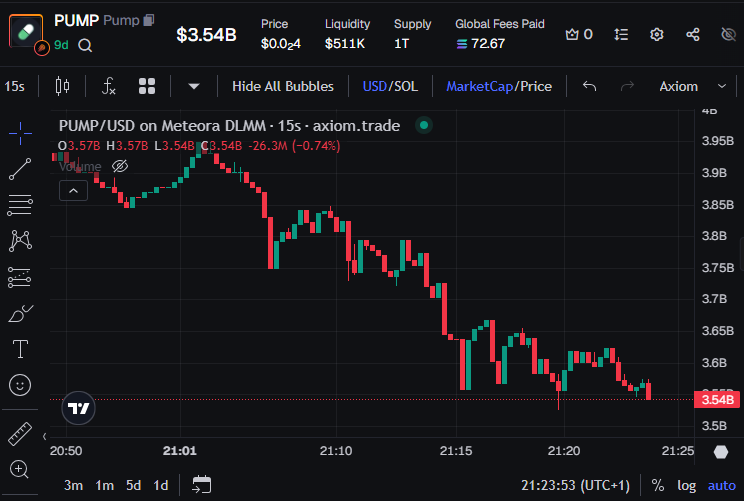744x501 pixels.
Task: Collapse the indicator legend chevron
Action: pos(73,191)
